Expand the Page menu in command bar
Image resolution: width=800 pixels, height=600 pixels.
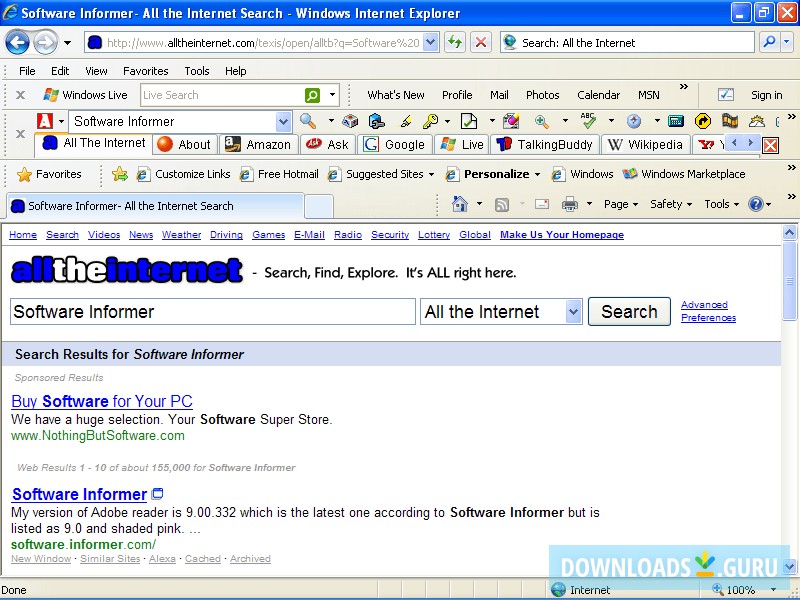point(621,204)
